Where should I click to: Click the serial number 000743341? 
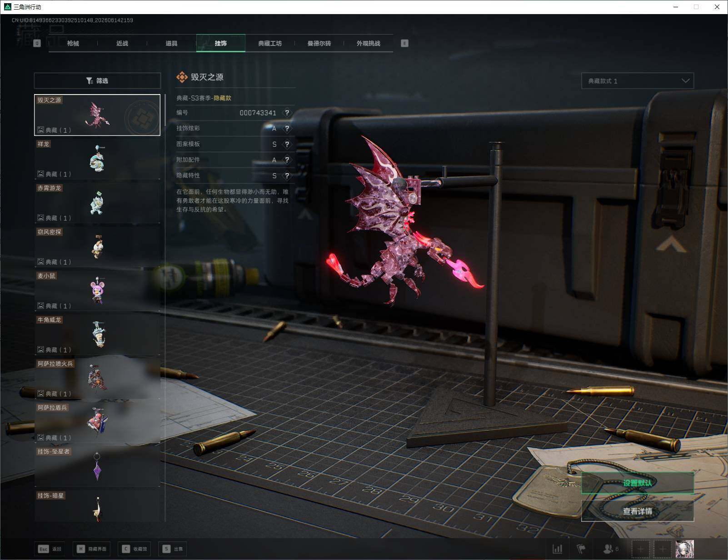pyautogui.click(x=258, y=113)
